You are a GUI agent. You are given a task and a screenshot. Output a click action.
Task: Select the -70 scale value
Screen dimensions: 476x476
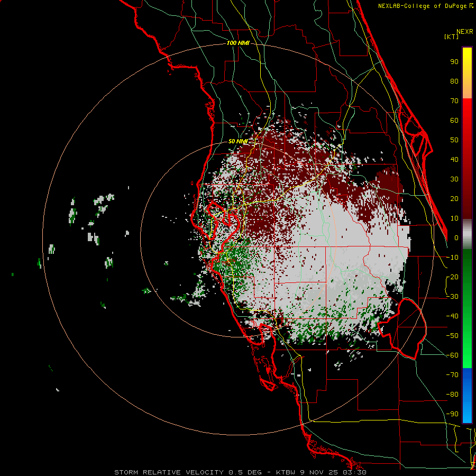tap(452, 375)
